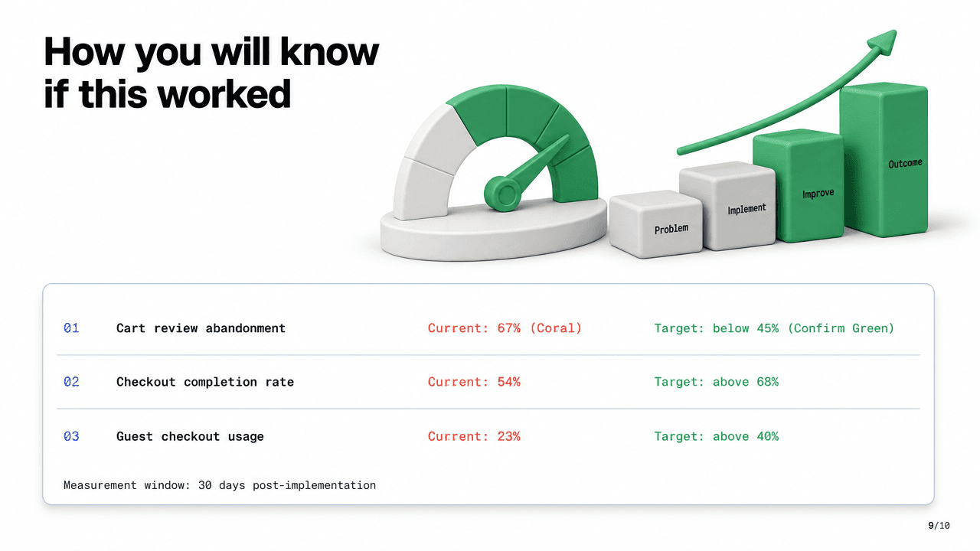Image resolution: width=980 pixels, height=551 pixels.
Task: Click the Measurement window footnote
Action: [220, 485]
